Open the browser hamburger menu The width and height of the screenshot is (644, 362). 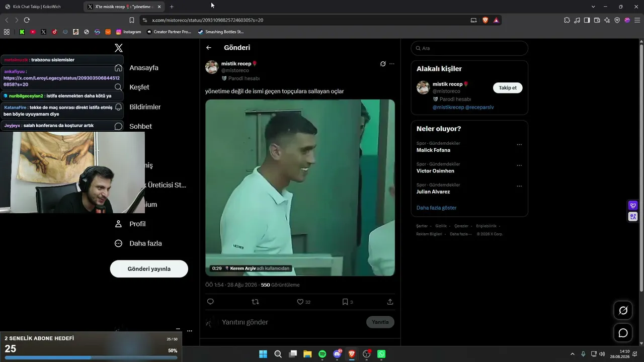click(637, 20)
